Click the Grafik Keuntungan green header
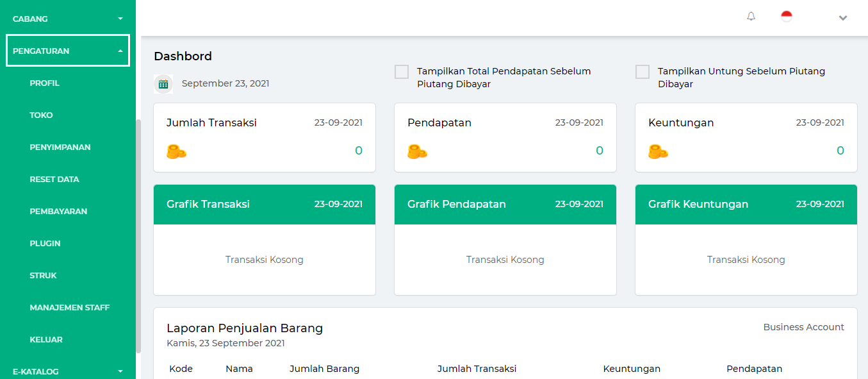 [746, 205]
